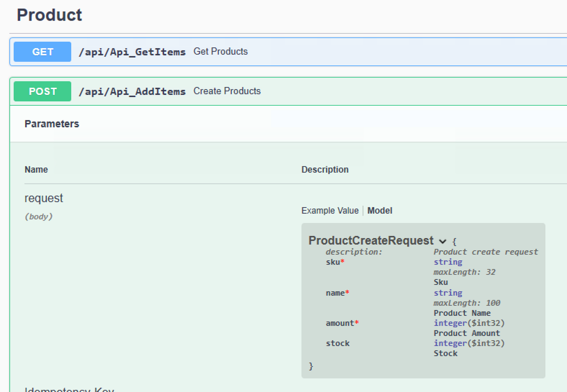This screenshot has width=567, height=392.
Task: Click the Get Products summary text
Action: coord(220,51)
